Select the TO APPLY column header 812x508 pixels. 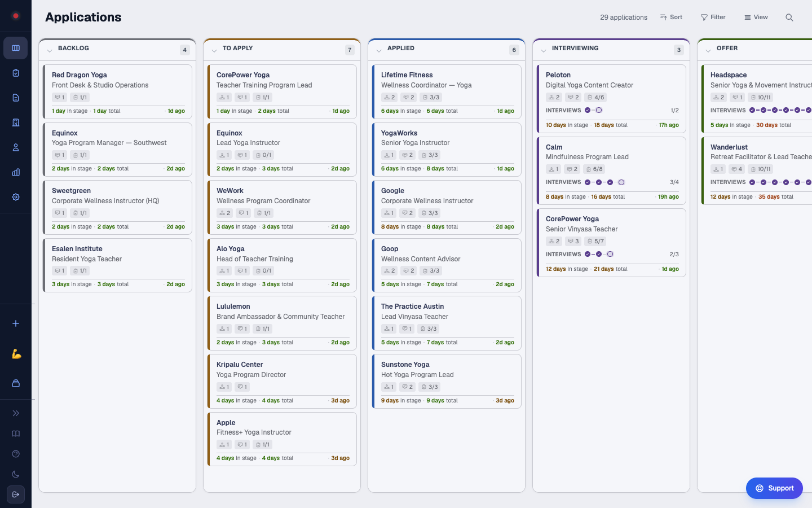(x=237, y=48)
